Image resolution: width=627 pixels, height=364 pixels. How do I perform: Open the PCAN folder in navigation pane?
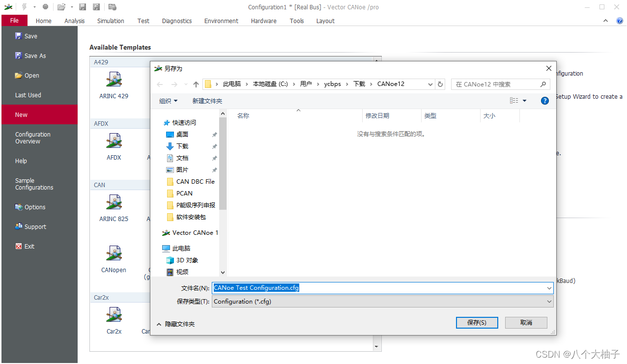tap(184, 193)
